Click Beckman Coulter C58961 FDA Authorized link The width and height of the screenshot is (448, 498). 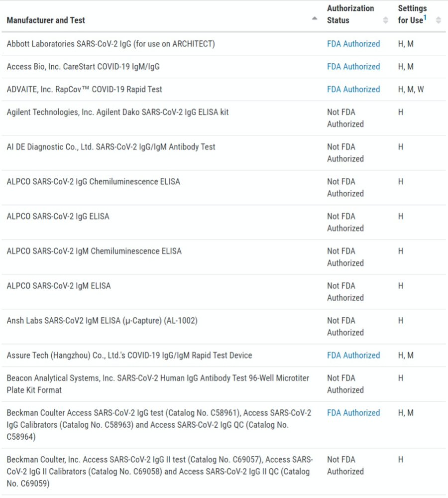[x=353, y=413]
